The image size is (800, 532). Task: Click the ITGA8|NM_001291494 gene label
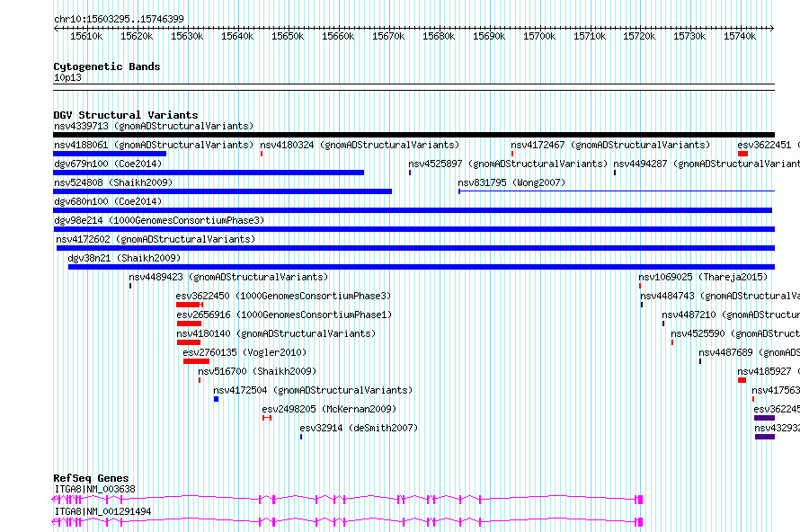(102, 511)
